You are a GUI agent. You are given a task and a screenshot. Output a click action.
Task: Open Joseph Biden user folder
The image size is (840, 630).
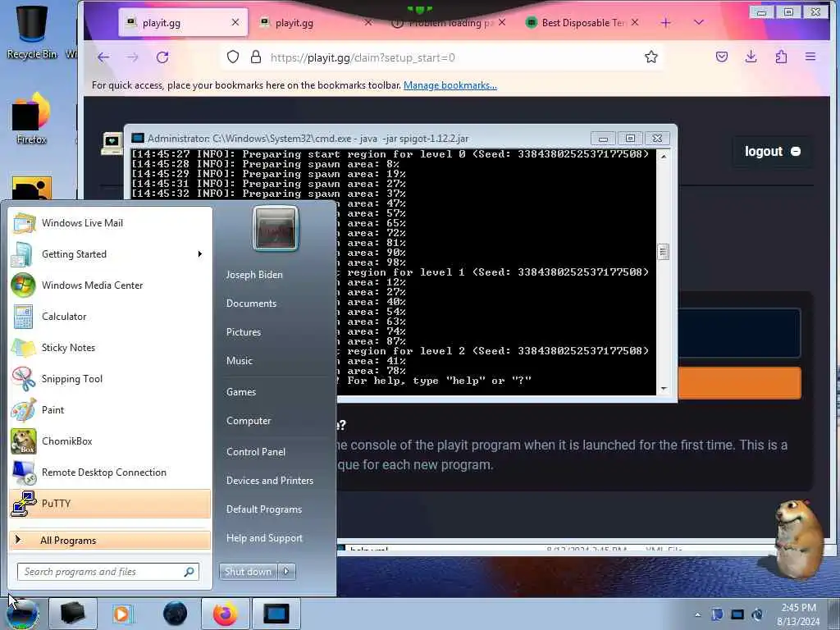(254, 274)
